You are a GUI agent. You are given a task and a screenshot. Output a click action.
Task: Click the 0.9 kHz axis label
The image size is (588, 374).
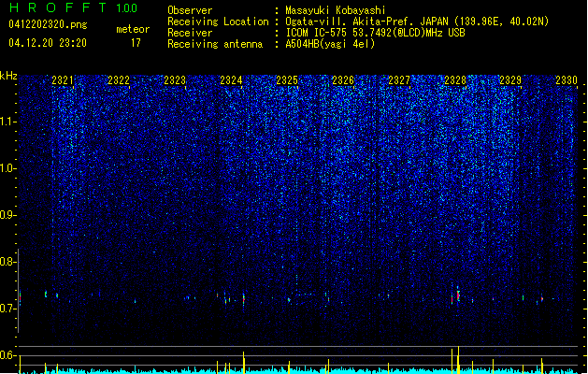point(8,215)
